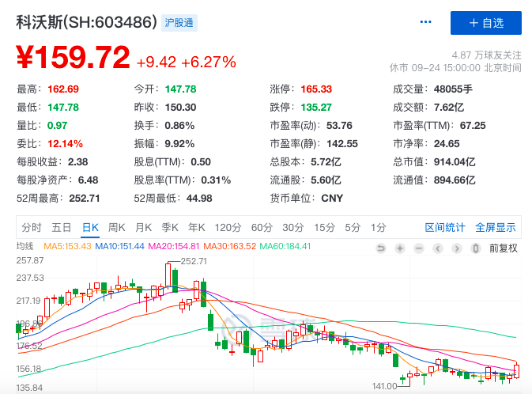Image resolution: width=532 pixels, height=394 pixels.
Task: Click the 沪股通 tag next to stock name
Action: click(x=180, y=23)
